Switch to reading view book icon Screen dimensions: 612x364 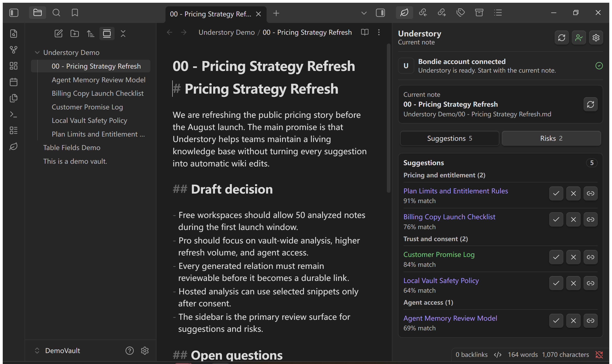pyautogui.click(x=365, y=32)
